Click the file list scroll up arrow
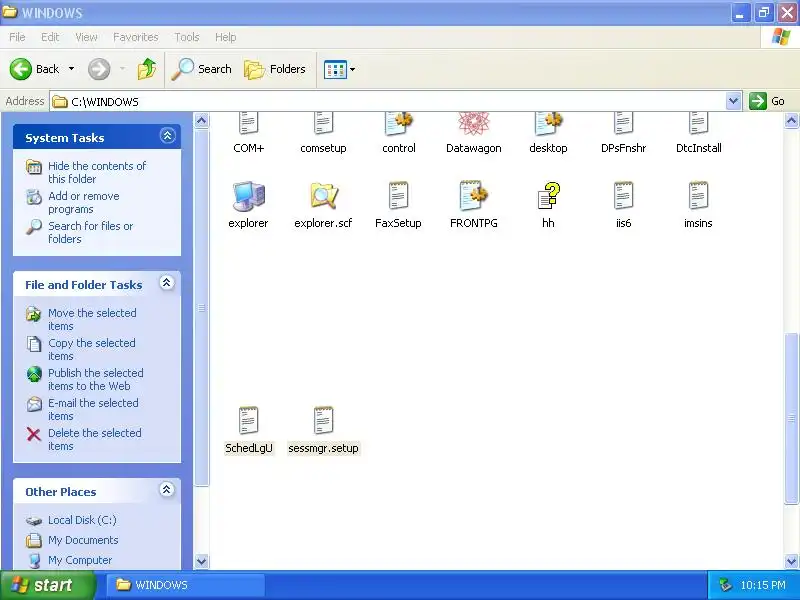The image size is (800, 600). [x=791, y=121]
